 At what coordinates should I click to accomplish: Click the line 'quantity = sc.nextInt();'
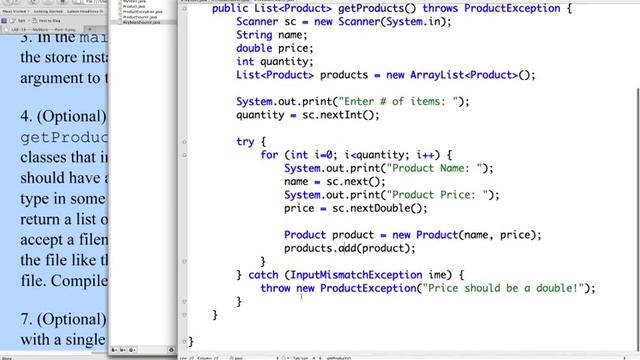[x=308, y=115]
